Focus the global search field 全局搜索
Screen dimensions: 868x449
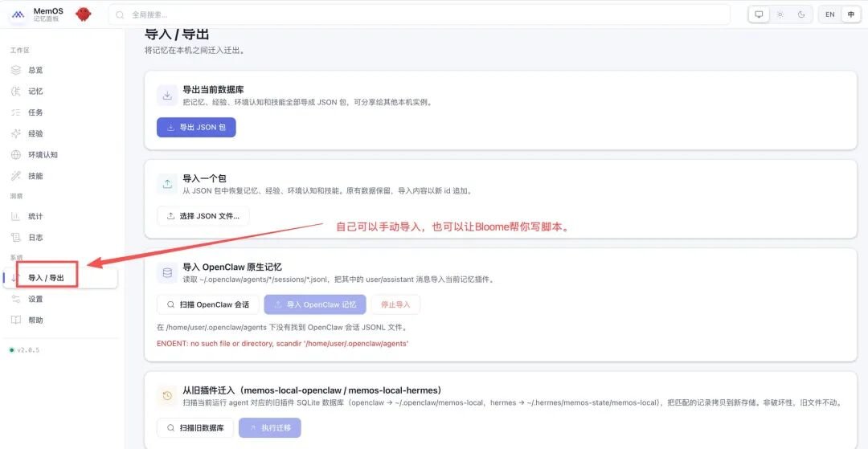(x=419, y=15)
